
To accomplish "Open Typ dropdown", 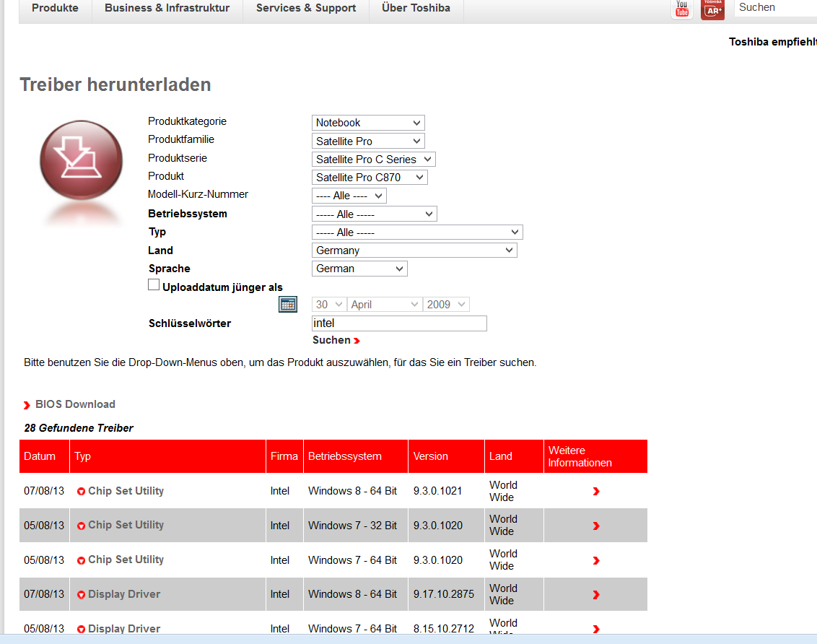I will [x=417, y=232].
